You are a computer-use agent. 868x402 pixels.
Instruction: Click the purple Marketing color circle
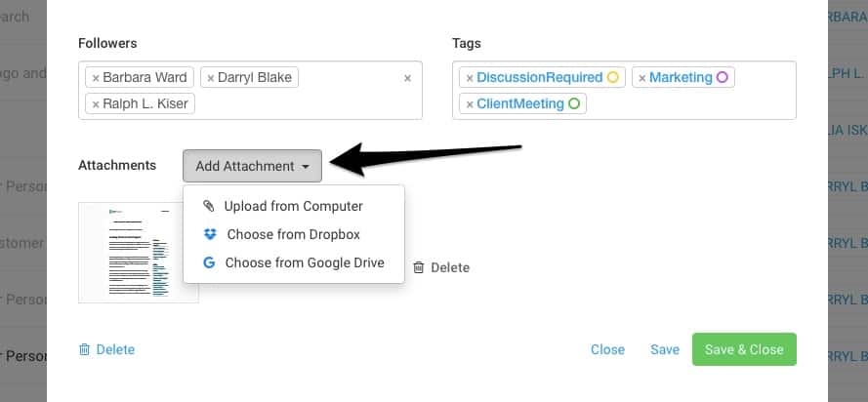(723, 77)
